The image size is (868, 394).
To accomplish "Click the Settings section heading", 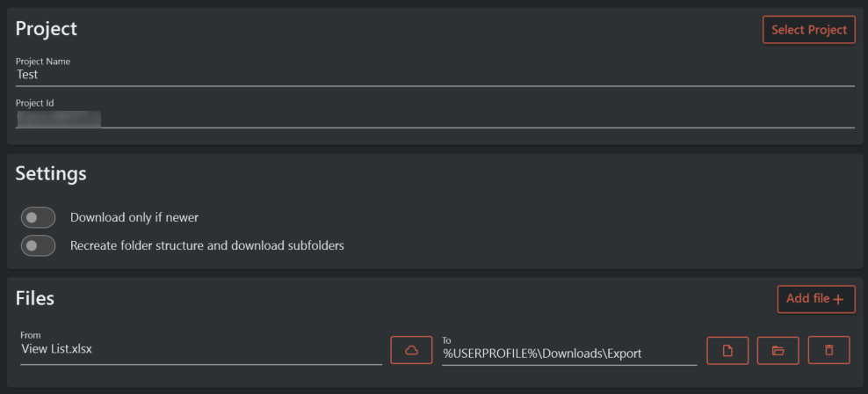I will click(51, 173).
